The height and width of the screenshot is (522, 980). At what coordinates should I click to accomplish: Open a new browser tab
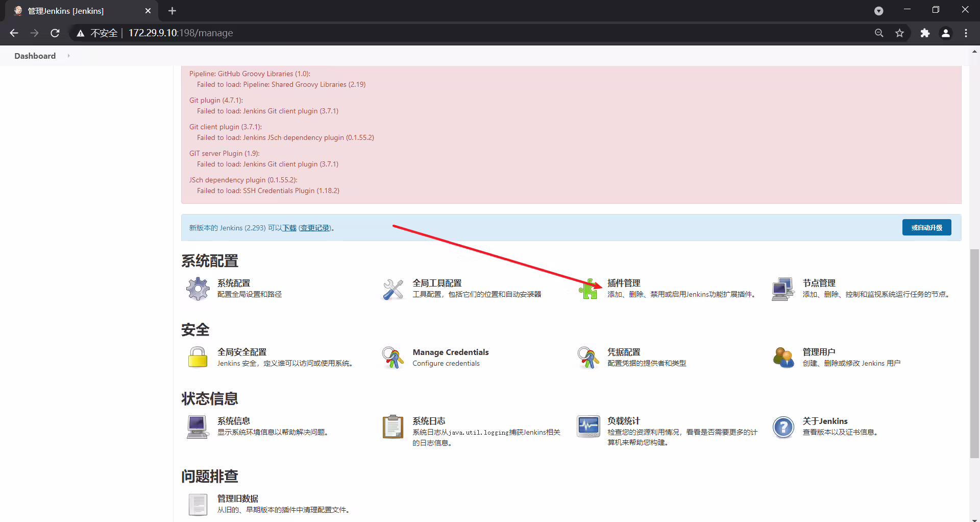pos(172,11)
